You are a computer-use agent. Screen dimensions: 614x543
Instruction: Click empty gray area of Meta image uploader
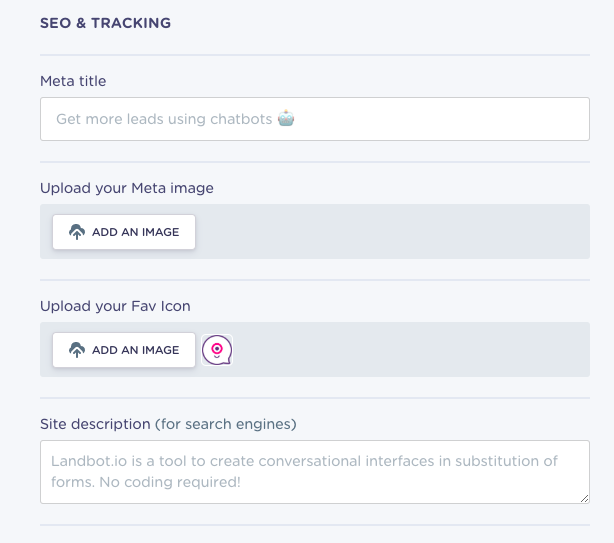(392, 231)
